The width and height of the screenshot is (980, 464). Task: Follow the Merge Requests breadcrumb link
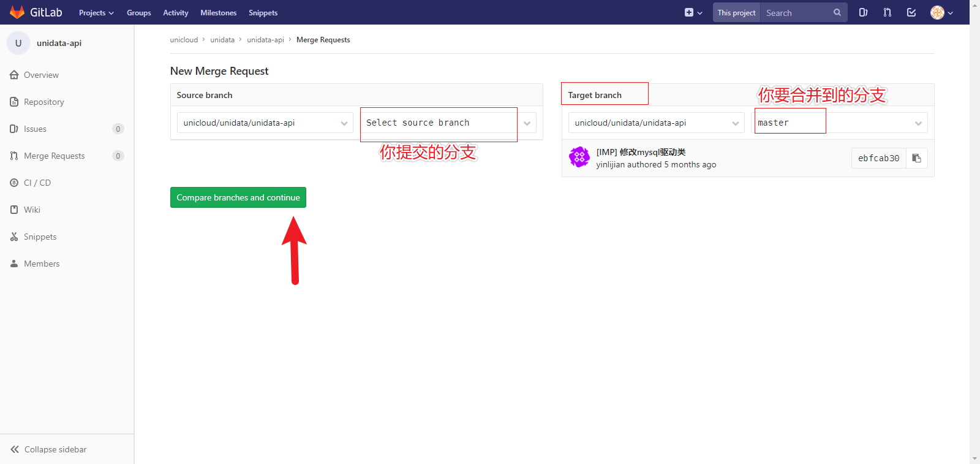click(x=323, y=40)
